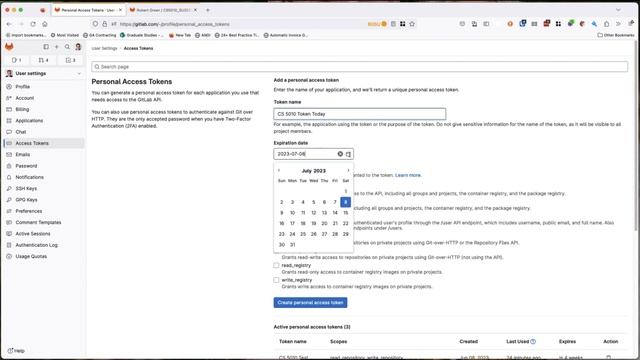Click the browser home icon
Viewport: 640px width, 360px height.
pyautogui.click(x=45, y=24)
